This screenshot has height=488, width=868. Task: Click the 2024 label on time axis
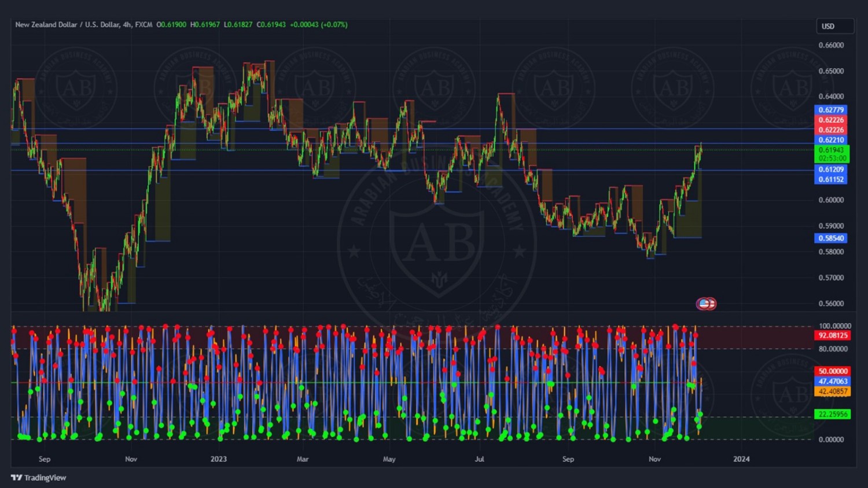point(741,459)
